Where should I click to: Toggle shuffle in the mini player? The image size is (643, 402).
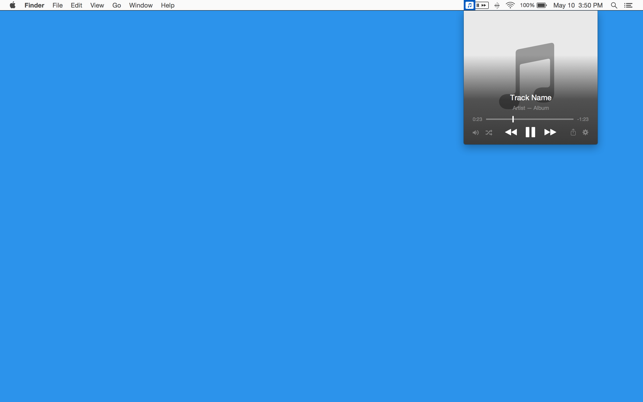click(489, 132)
